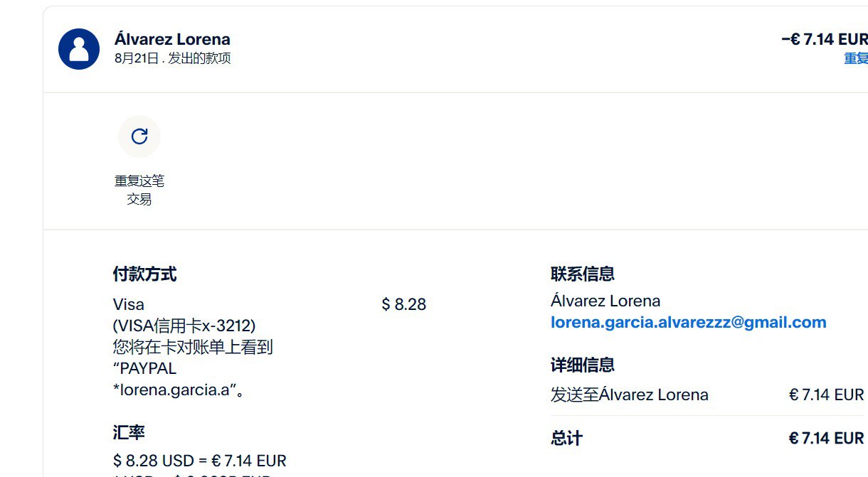Select the 付款方式 section heading

coord(144,274)
